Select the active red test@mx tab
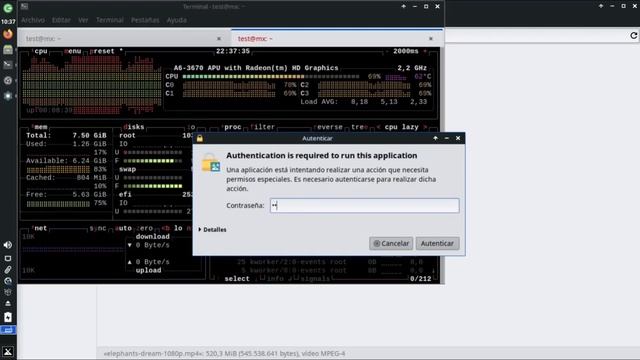The width and height of the screenshot is (640, 360). [x=337, y=39]
